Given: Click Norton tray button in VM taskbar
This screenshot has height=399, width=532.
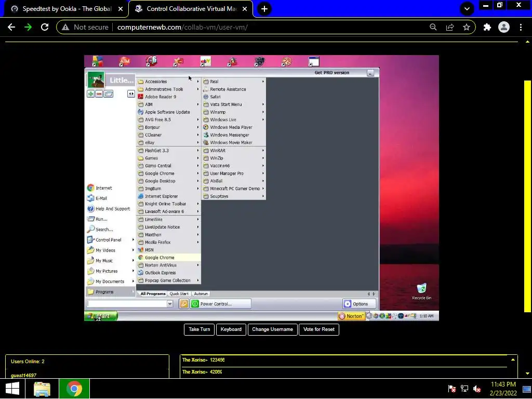Looking at the screenshot, I should point(352,316).
